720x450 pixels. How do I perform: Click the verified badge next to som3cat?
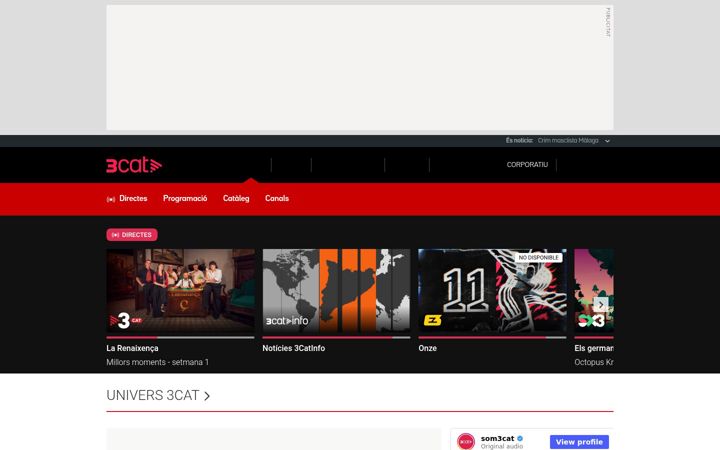520,439
